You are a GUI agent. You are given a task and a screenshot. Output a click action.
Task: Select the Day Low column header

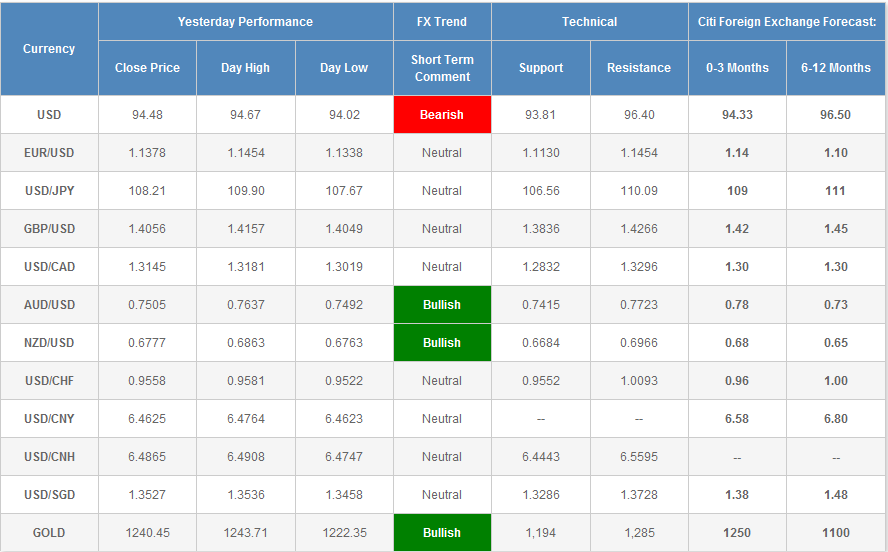(x=343, y=68)
